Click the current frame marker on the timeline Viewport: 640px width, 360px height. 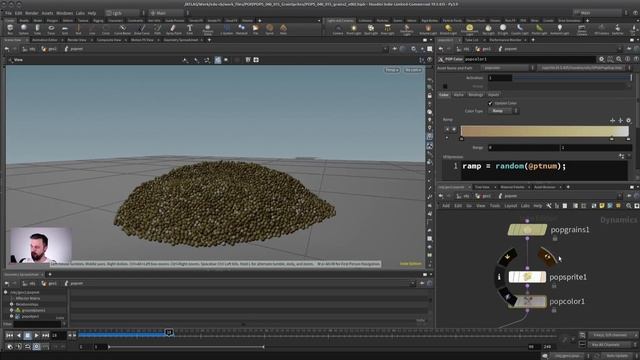169,333
